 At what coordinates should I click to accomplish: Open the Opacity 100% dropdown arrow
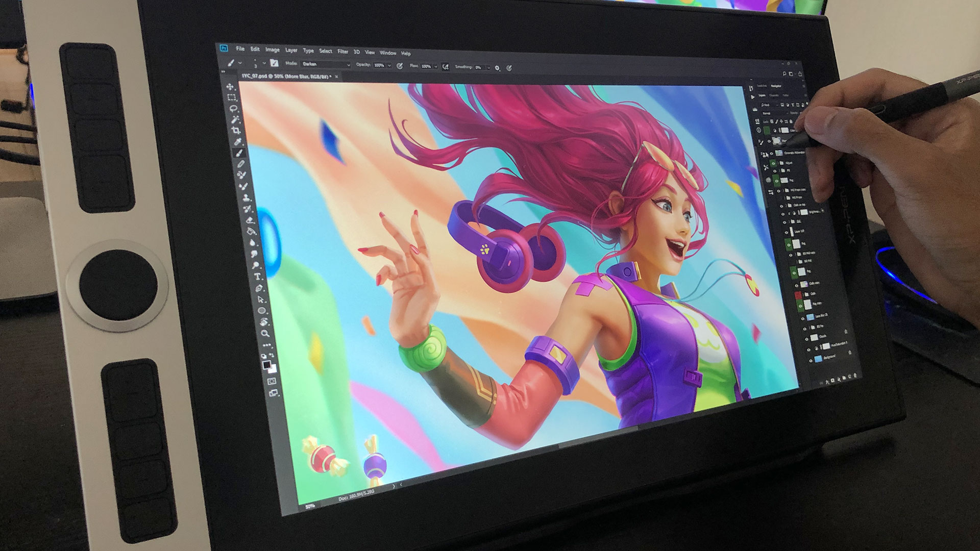coord(389,66)
